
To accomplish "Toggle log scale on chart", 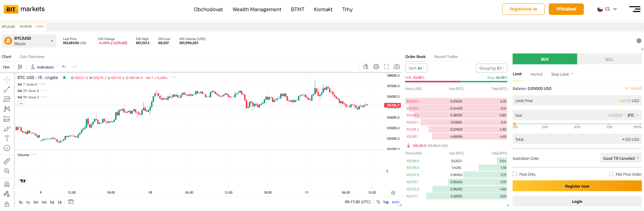I will tap(386, 202).
